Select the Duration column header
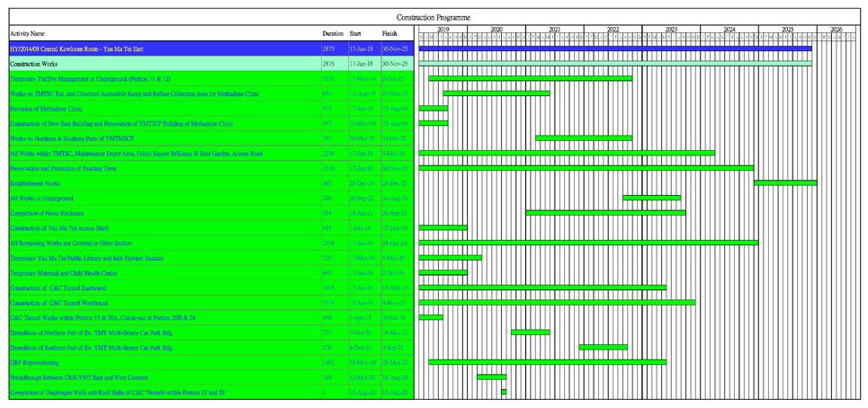The width and height of the screenshot is (868, 408). point(333,33)
